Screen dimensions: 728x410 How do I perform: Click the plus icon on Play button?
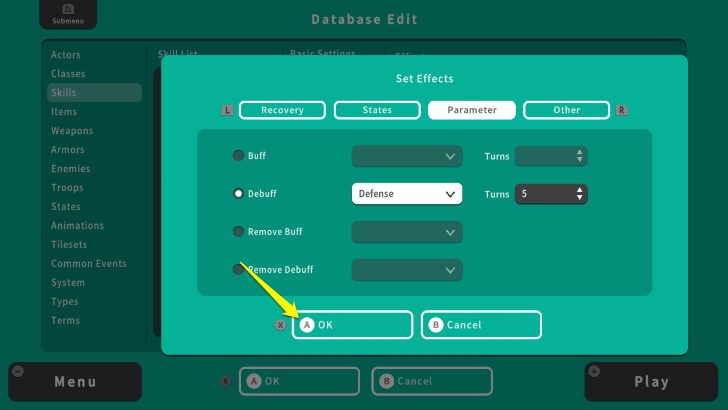tap(594, 371)
